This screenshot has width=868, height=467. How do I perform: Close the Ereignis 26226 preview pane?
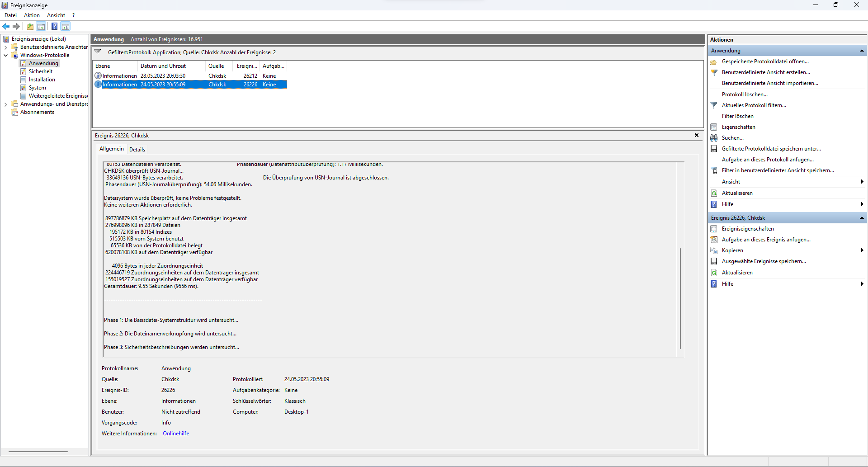697,135
